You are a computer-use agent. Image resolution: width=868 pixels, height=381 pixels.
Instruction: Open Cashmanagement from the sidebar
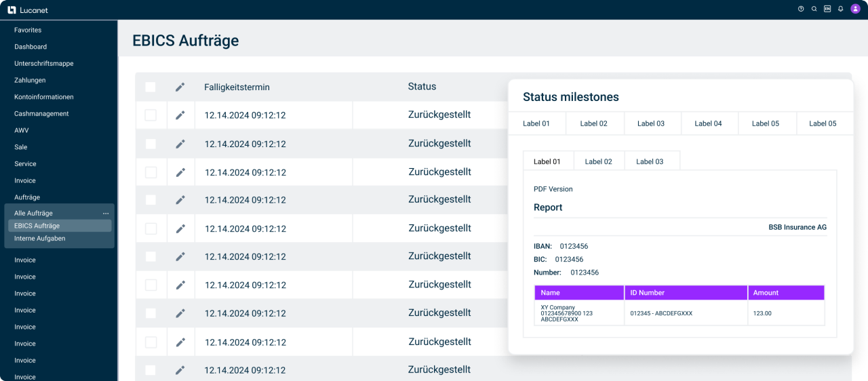coord(41,114)
